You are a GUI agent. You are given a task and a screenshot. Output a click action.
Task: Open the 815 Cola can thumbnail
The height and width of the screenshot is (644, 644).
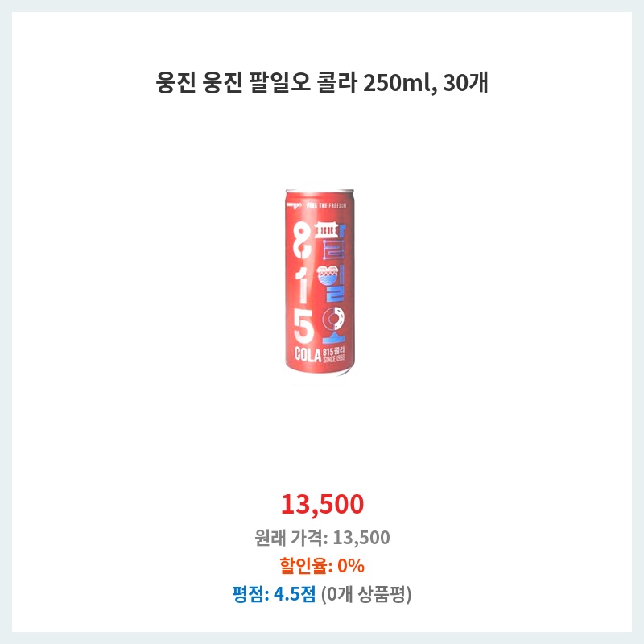[x=320, y=282]
